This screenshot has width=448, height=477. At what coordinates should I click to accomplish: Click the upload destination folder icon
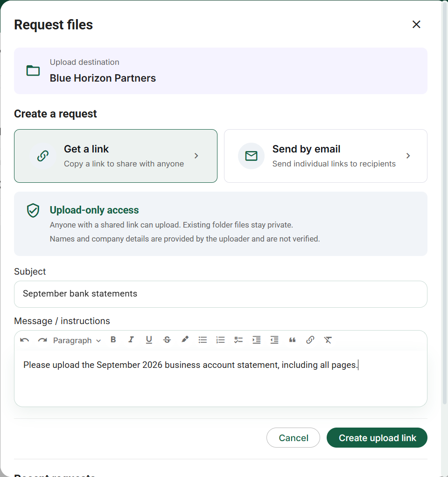pos(33,70)
